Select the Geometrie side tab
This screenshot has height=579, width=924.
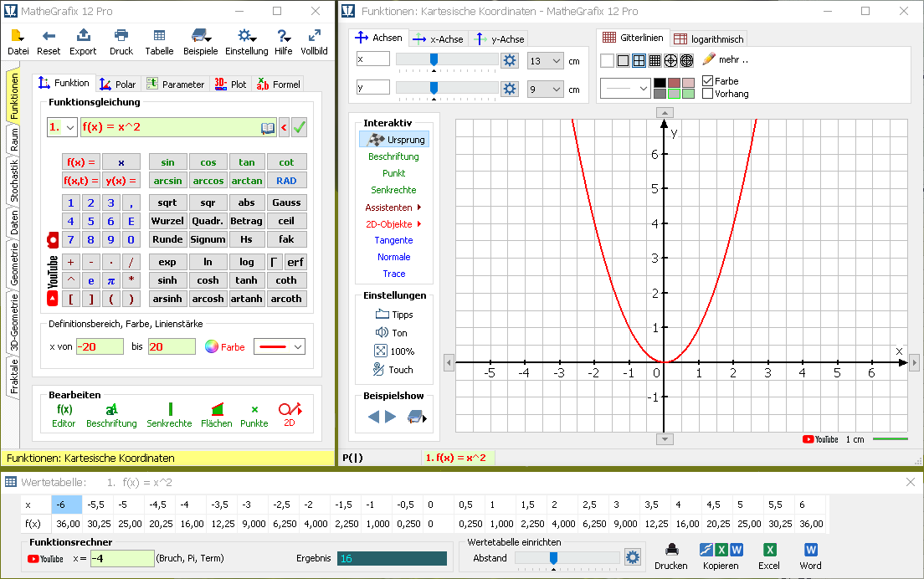coord(14,264)
